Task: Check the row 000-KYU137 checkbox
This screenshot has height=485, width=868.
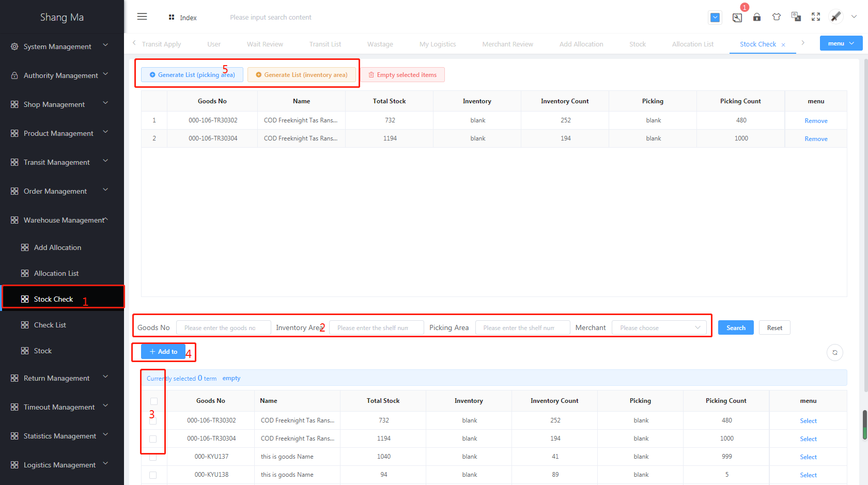Action: (x=153, y=457)
